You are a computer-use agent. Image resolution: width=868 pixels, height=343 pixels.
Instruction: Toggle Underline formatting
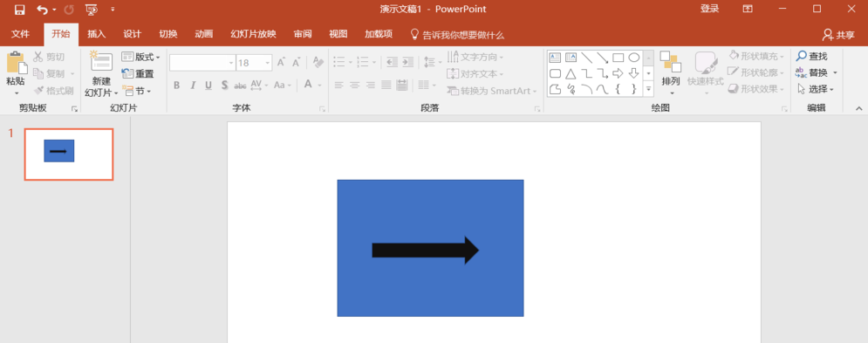(x=208, y=86)
